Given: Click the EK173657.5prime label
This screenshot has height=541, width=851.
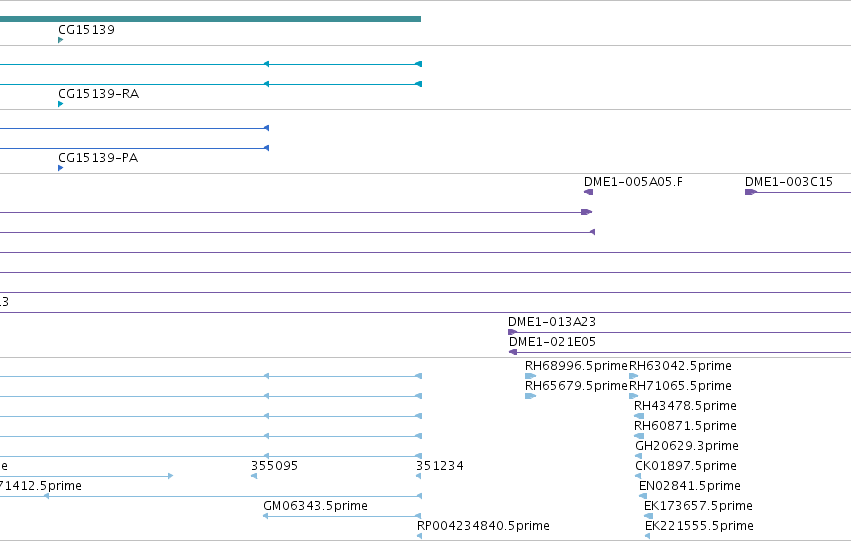Looking at the screenshot, I should [698, 506].
